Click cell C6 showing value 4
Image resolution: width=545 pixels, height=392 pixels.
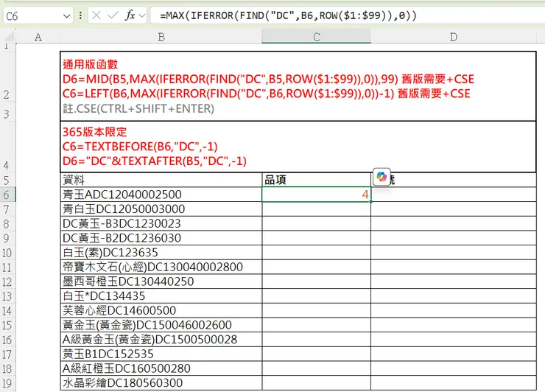tap(316, 195)
